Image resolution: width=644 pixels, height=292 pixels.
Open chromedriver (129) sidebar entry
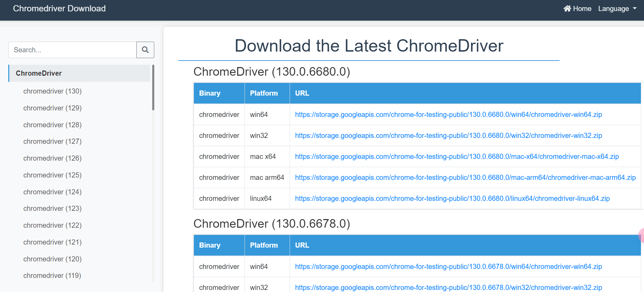[x=52, y=108]
